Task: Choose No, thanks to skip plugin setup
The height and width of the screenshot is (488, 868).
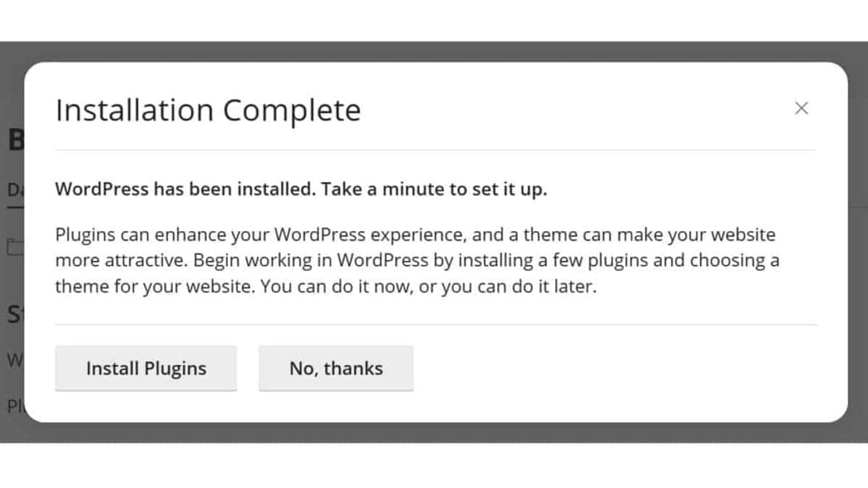Action: coord(336,369)
